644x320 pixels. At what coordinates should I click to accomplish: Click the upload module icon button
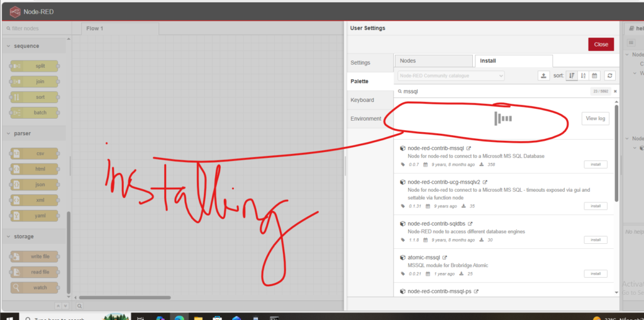tap(544, 75)
